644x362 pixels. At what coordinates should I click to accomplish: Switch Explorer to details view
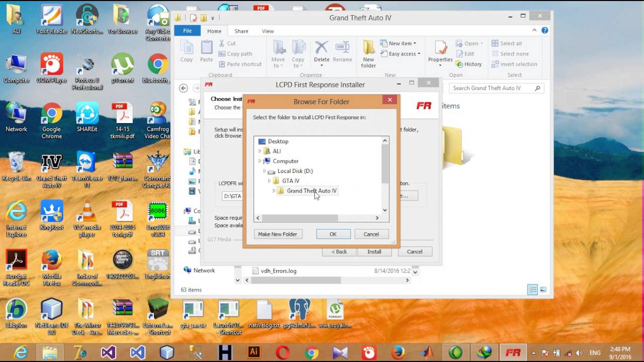click(532, 290)
